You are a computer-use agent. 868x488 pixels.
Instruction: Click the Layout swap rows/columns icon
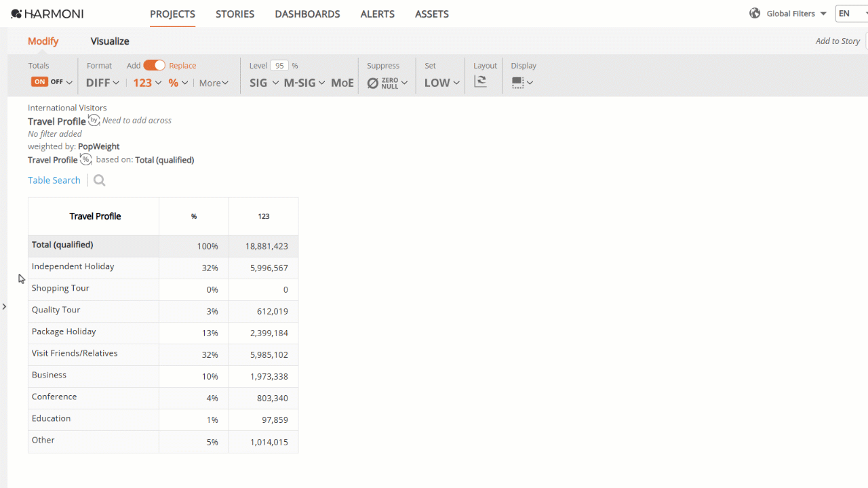click(481, 82)
